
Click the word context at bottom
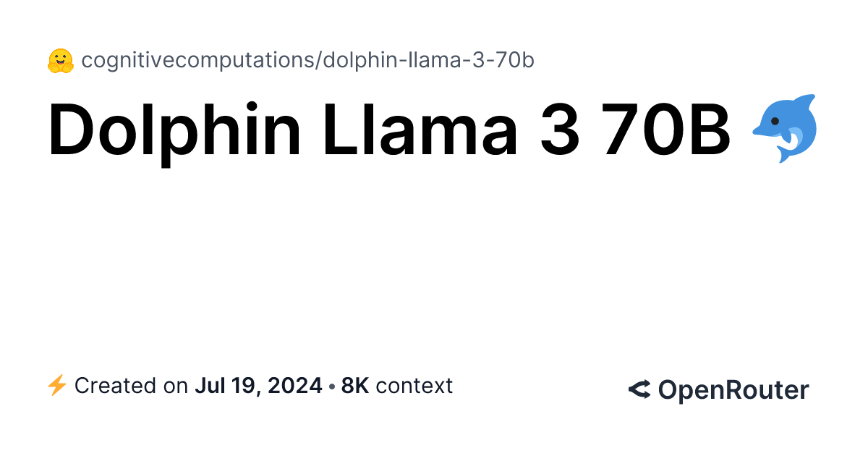[x=414, y=387]
